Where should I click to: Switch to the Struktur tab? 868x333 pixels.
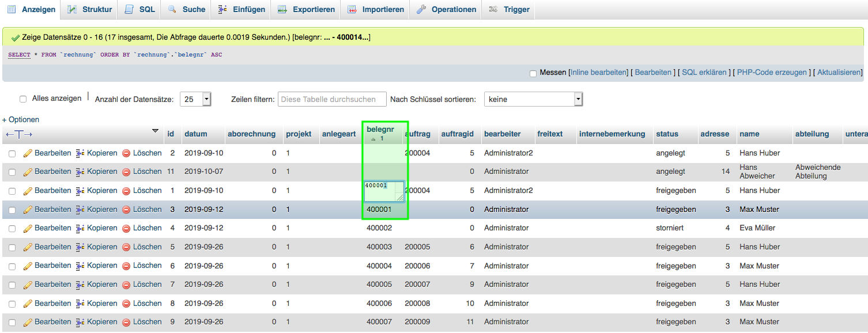tap(91, 9)
